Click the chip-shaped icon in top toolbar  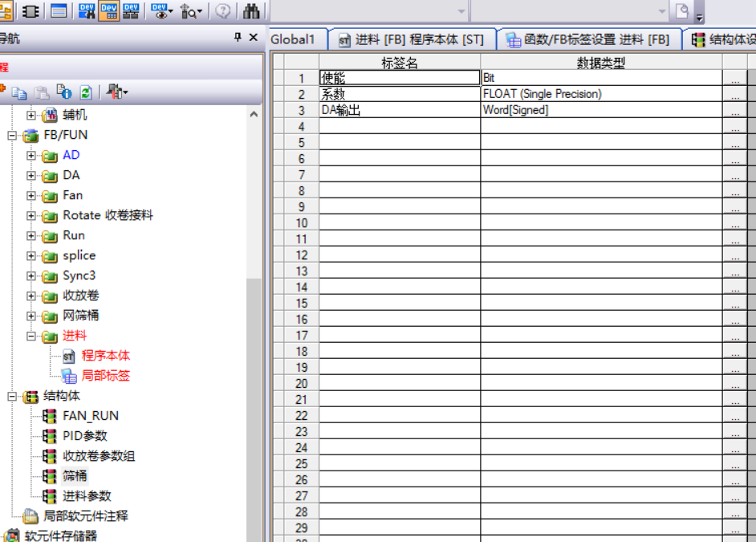30,10
